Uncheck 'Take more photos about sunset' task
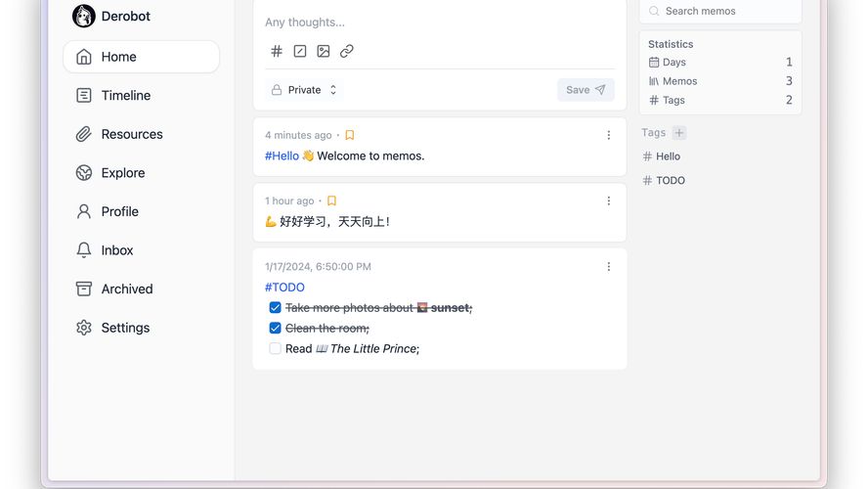868x489 pixels. coord(276,308)
